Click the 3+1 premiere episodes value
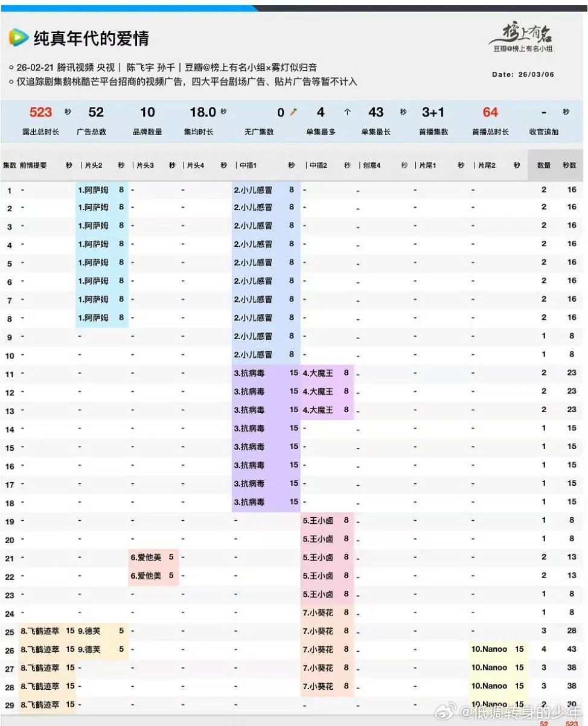The image size is (588, 726). coord(433,112)
